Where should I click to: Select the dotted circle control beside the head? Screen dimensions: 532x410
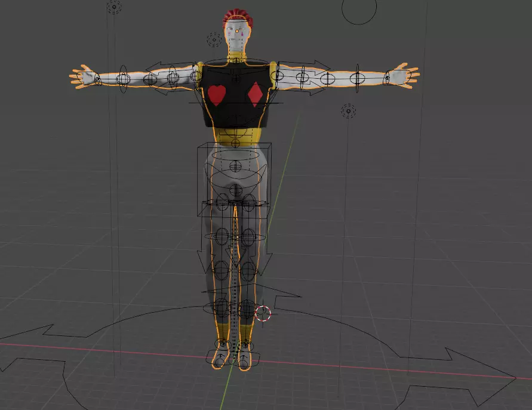pyautogui.click(x=214, y=39)
